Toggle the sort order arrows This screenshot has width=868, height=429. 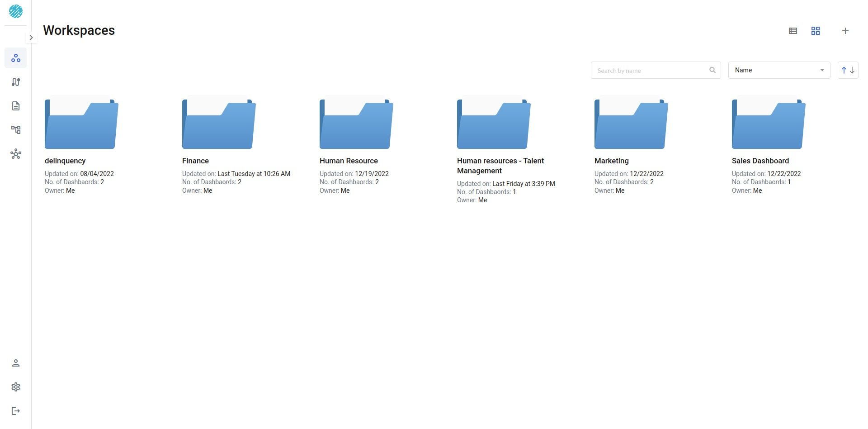point(848,70)
